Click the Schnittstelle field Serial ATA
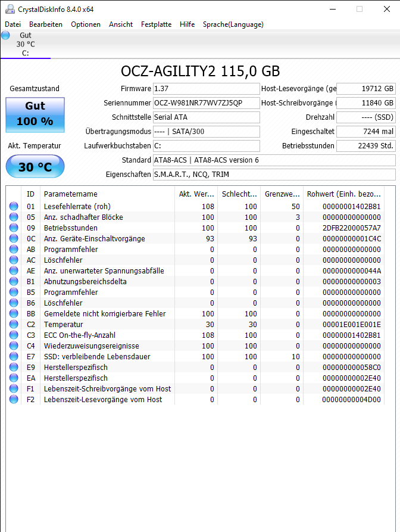The image size is (400, 532). [x=207, y=117]
